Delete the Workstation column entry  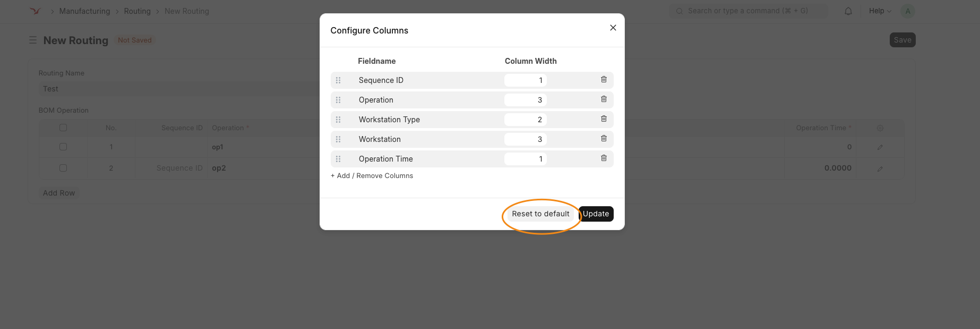(604, 138)
